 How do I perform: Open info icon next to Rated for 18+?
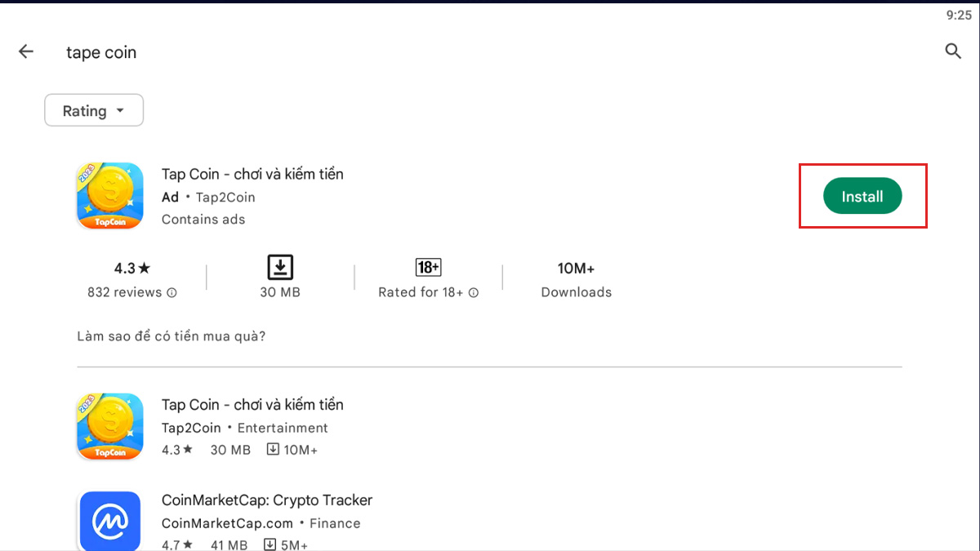pyautogui.click(x=474, y=292)
